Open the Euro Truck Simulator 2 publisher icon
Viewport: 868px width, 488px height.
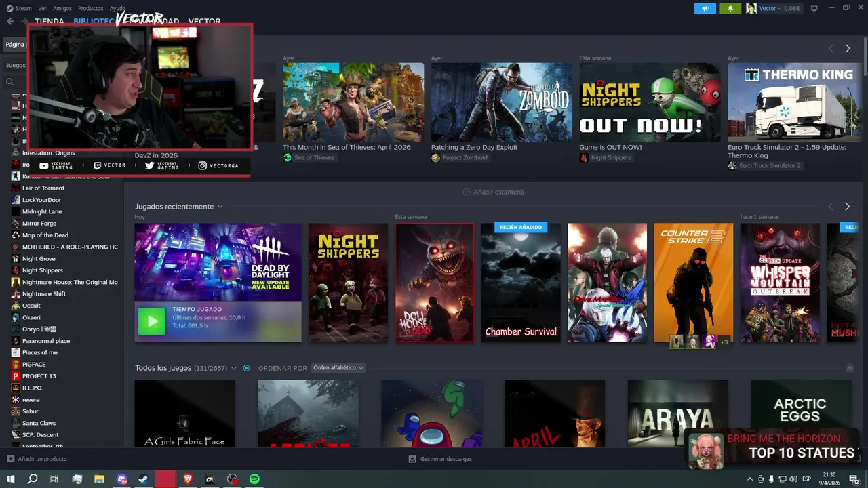[x=732, y=165]
